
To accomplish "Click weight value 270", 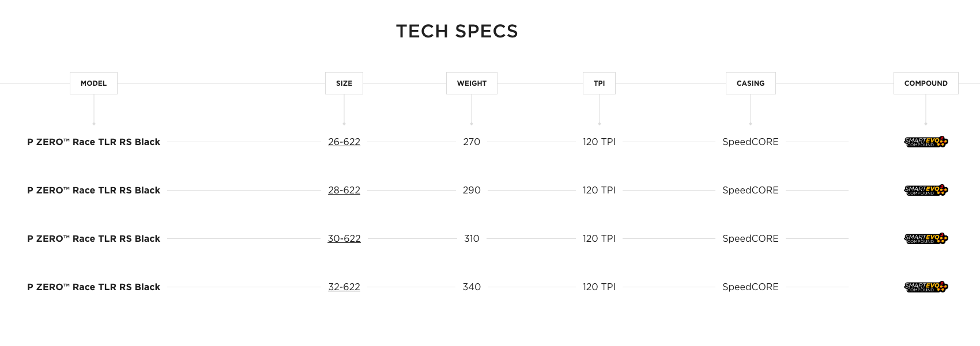I will (x=472, y=142).
